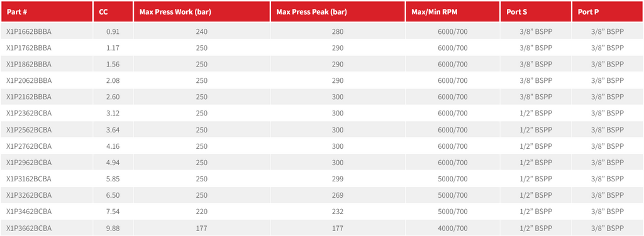
Task: Click part number X1P2062BBBA
Action: [29, 80]
